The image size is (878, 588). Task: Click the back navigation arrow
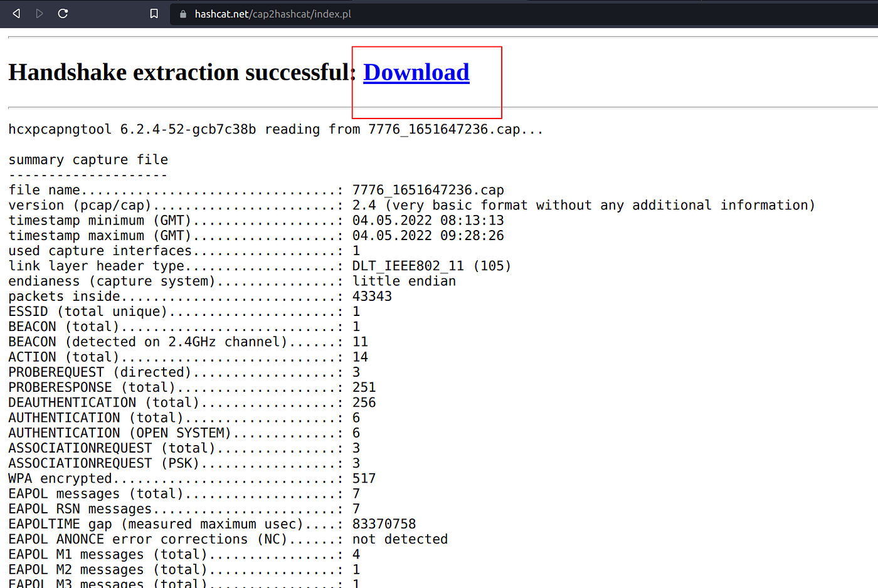pyautogui.click(x=16, y=13)
